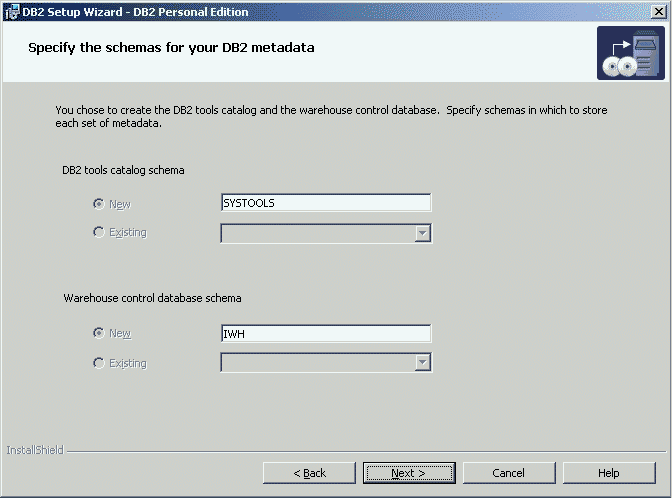Select Existing radio for DB2 tools catalog schema

(98, 233)
